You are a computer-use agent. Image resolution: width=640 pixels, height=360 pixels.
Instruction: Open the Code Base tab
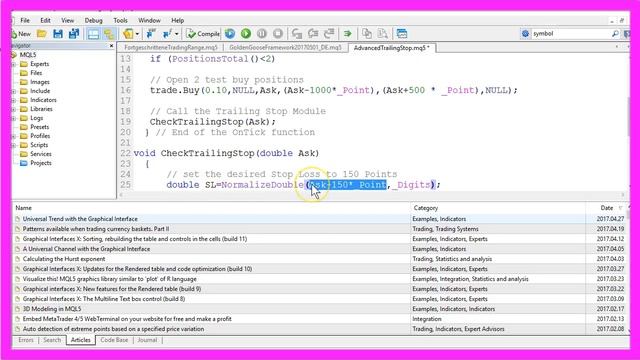(x=114, y=340)
